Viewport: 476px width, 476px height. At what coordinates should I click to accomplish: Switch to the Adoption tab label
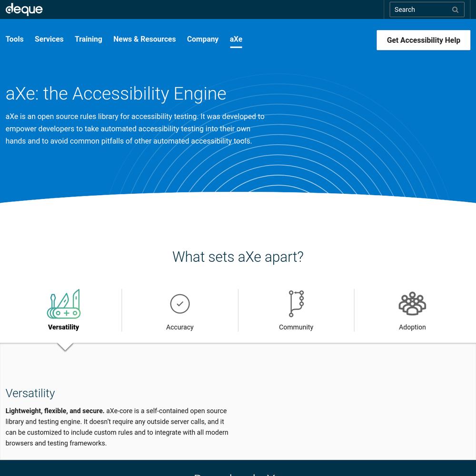click(x=412, y=327)
